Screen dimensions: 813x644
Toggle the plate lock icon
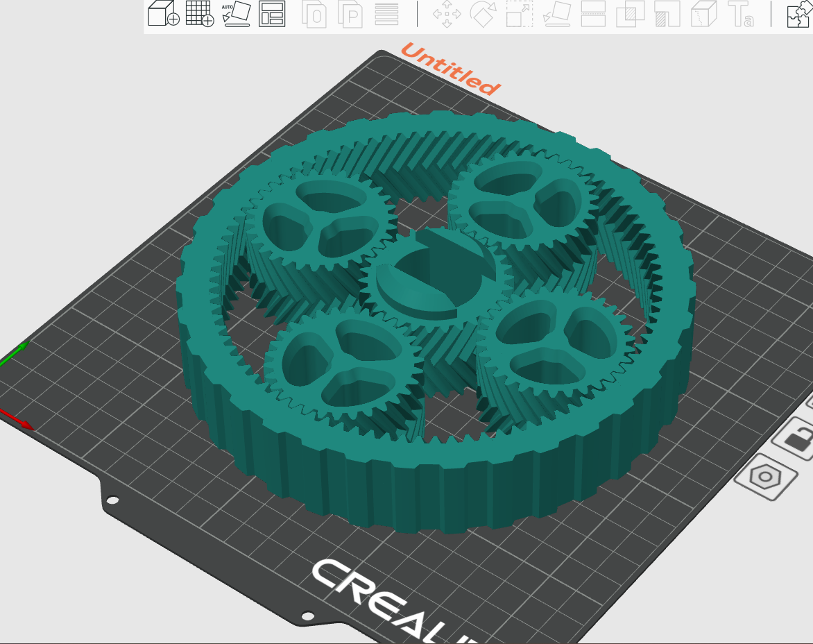(796, 439)
